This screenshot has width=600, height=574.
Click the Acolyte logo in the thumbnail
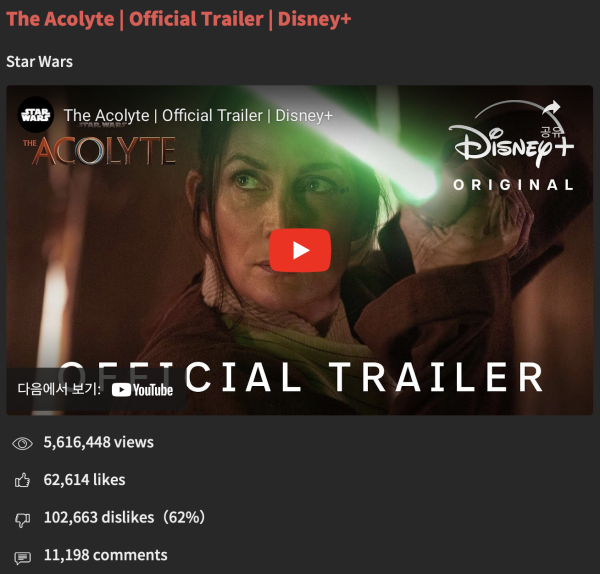point(99,150)
